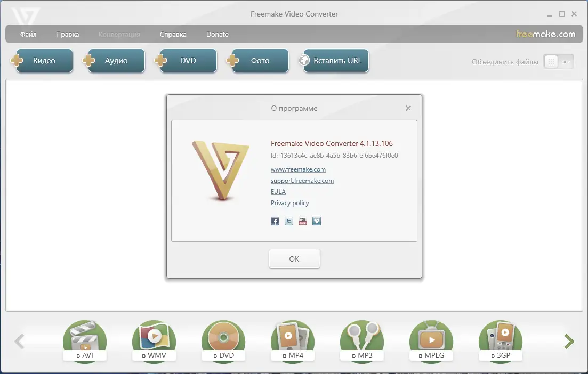Open the EULA link
Viewport: 588px width, 374px height.
tap(278, 191)
